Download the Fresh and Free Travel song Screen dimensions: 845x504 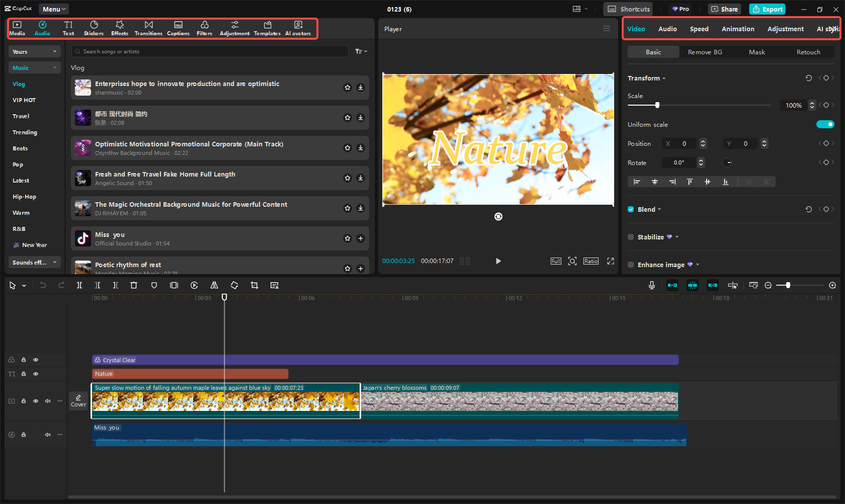click(x=361, y=178)
